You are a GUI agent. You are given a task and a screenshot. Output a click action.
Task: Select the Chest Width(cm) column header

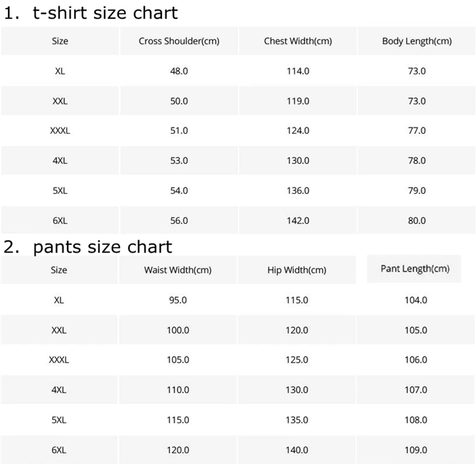[x=298, y=41]
